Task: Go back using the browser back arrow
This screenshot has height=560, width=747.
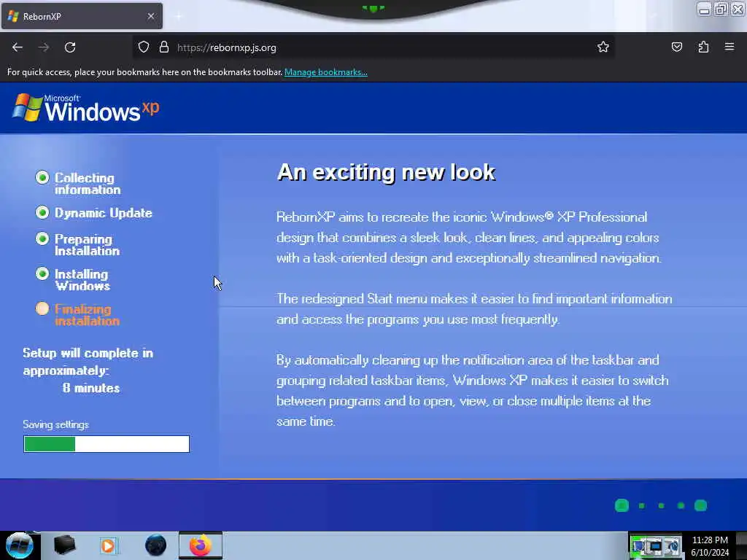Action: pos(18,47)
